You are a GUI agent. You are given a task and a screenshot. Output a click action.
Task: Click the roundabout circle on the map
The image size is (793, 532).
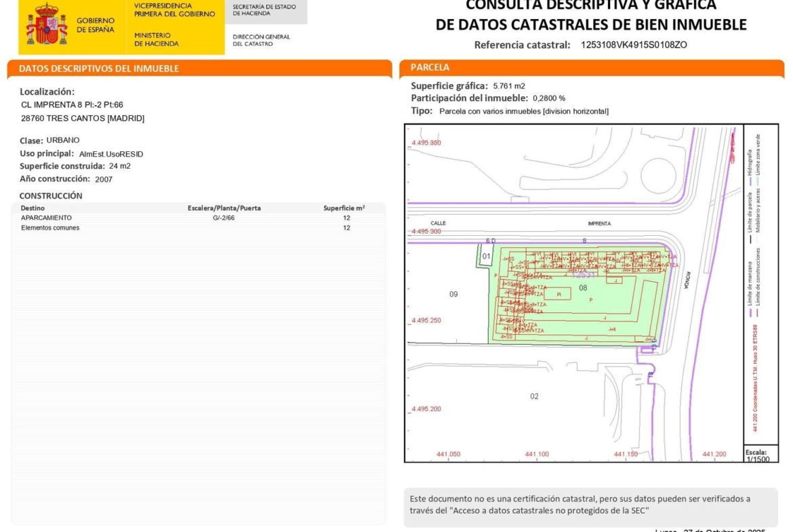(659, 175)
